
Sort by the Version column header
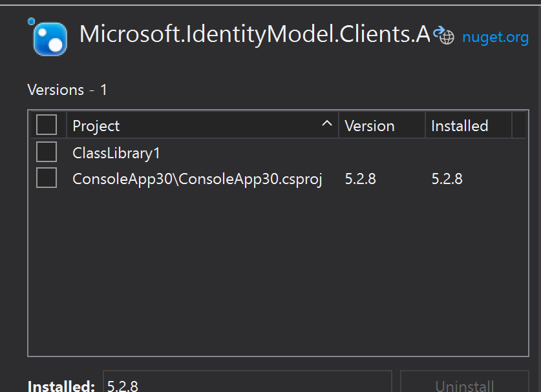coord(382,125)
